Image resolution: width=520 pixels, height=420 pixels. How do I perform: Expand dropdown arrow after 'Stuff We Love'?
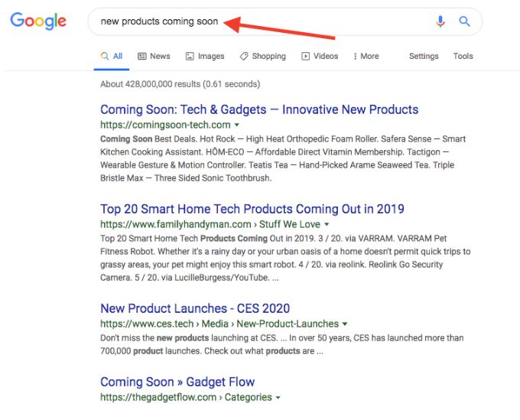[x=327, y=225]
